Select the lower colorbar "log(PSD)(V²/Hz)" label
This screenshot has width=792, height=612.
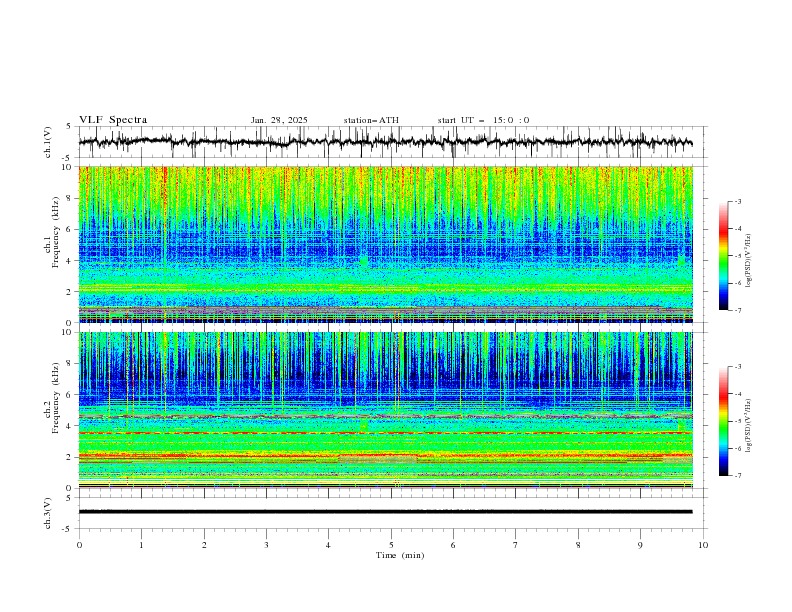749,425
